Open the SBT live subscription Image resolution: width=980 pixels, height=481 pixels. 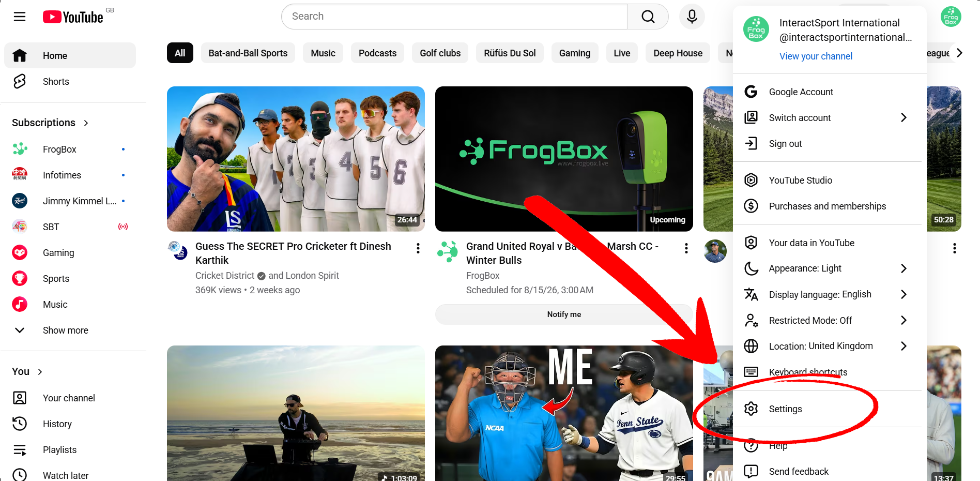coord(70,227)
